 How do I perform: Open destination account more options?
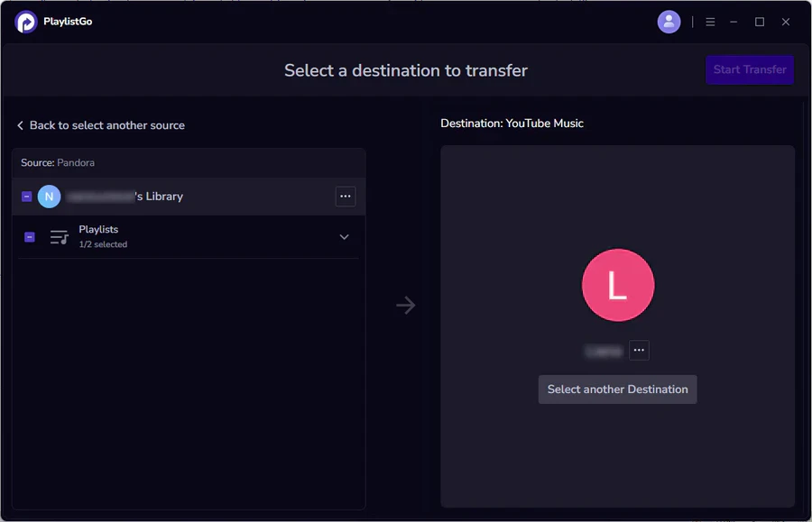[x=639, y=350]
